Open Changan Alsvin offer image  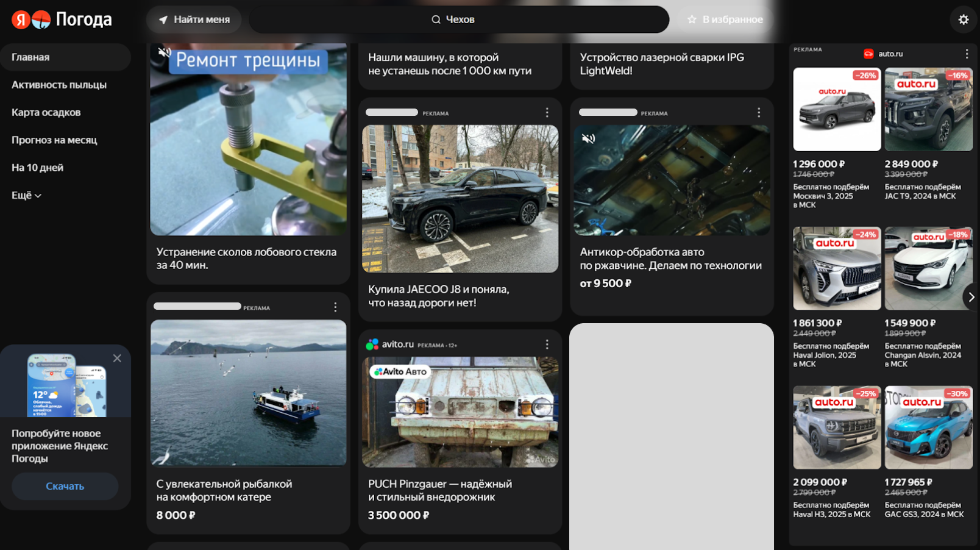(x=929, y=268)
